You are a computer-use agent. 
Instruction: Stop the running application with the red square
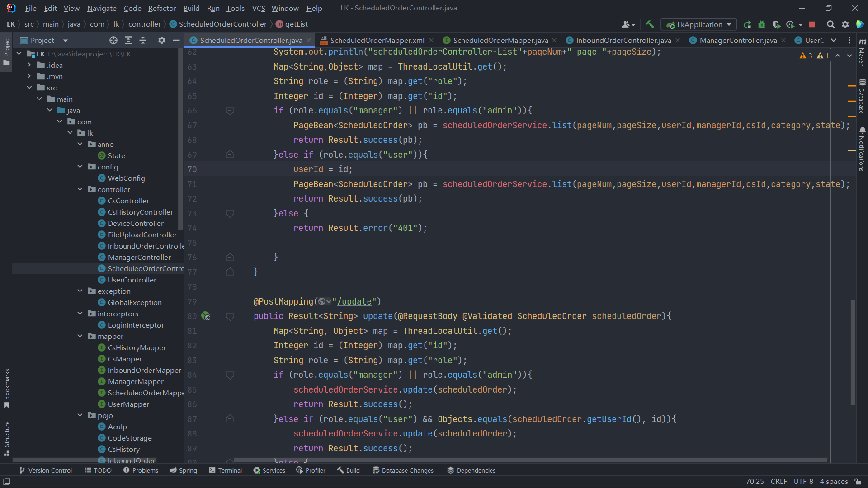(812, 24)
